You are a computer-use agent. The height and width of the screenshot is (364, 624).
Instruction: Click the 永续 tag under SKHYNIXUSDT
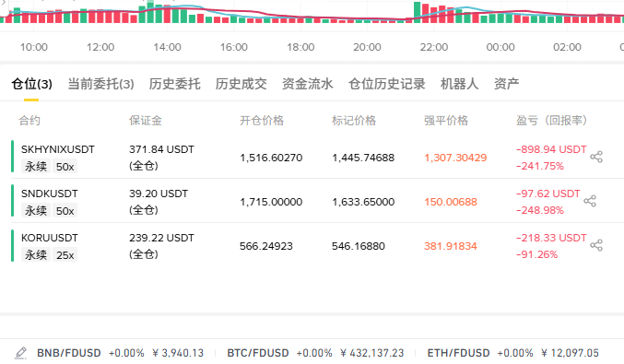coord(36,167)
